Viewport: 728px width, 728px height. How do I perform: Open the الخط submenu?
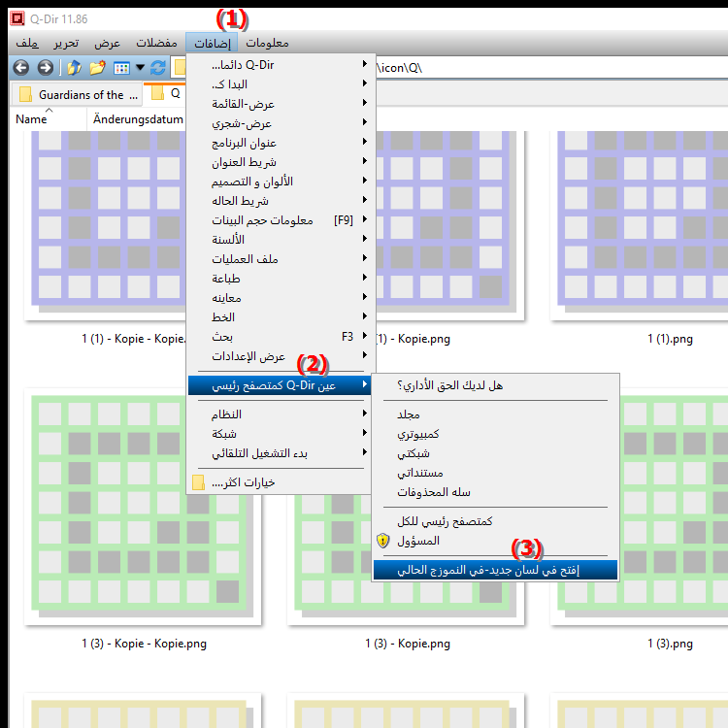(280, 317)
